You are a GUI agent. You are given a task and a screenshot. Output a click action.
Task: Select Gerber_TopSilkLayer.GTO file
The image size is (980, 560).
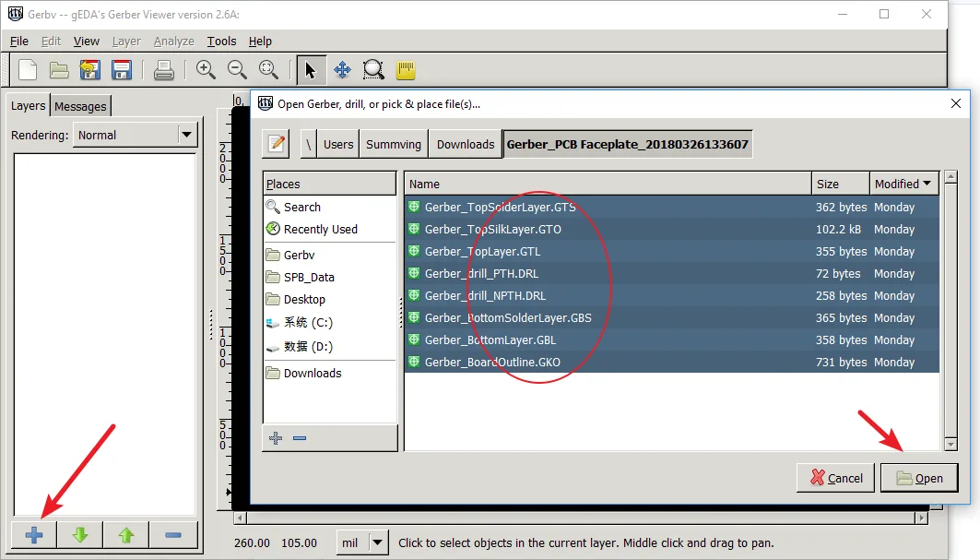(492, 229)
